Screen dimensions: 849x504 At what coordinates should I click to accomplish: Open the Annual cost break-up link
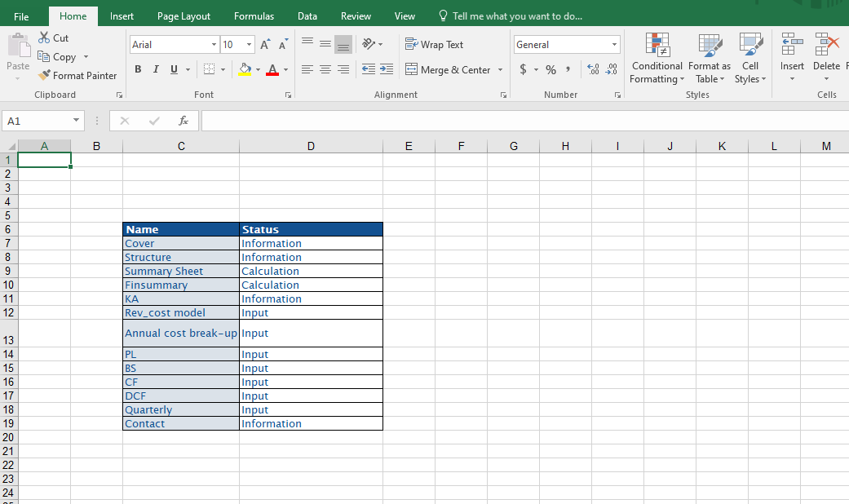(181, 333)
